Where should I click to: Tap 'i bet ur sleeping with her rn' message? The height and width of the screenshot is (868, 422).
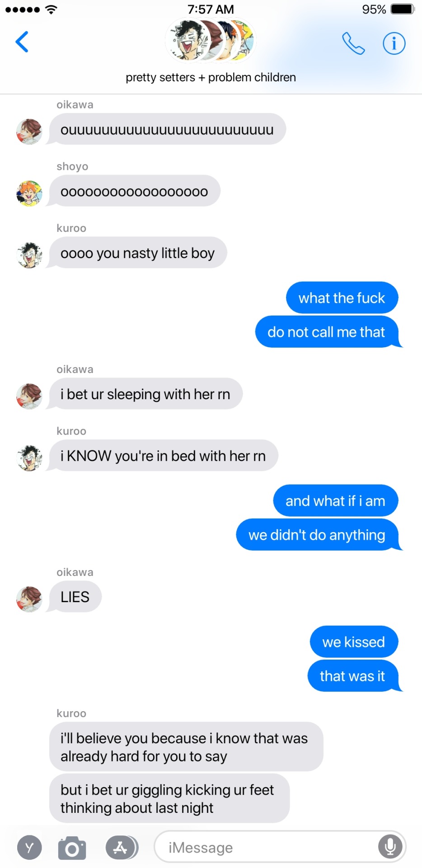click(x=145, y=394)
